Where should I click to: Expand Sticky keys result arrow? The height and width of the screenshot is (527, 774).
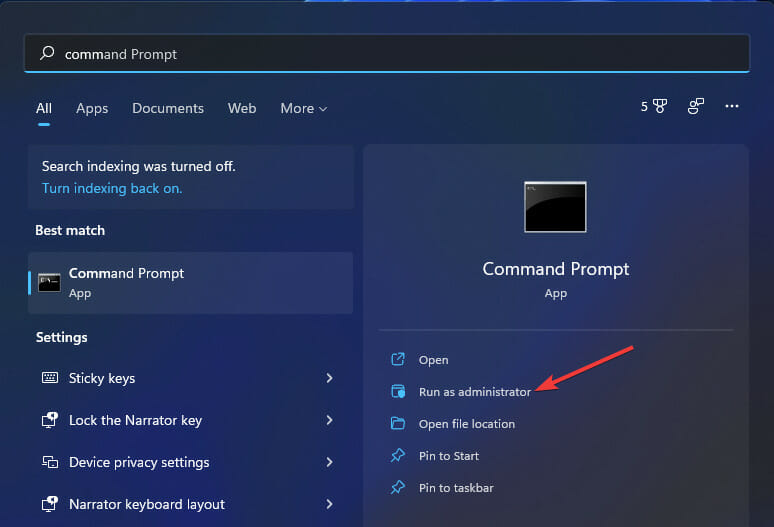(329, 378)
